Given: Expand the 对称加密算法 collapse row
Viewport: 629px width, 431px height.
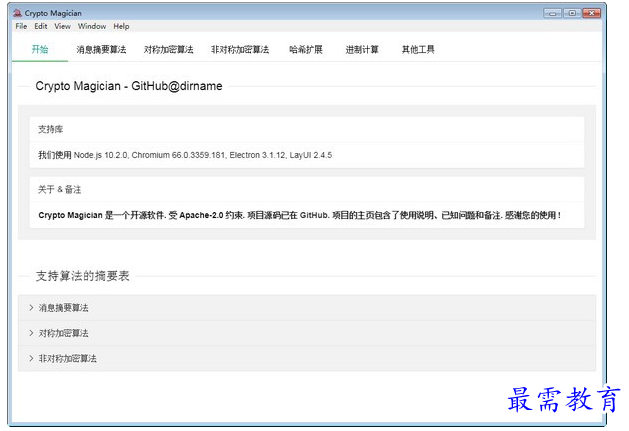Looking at the screenshot, I should click(x=307, y=333).
